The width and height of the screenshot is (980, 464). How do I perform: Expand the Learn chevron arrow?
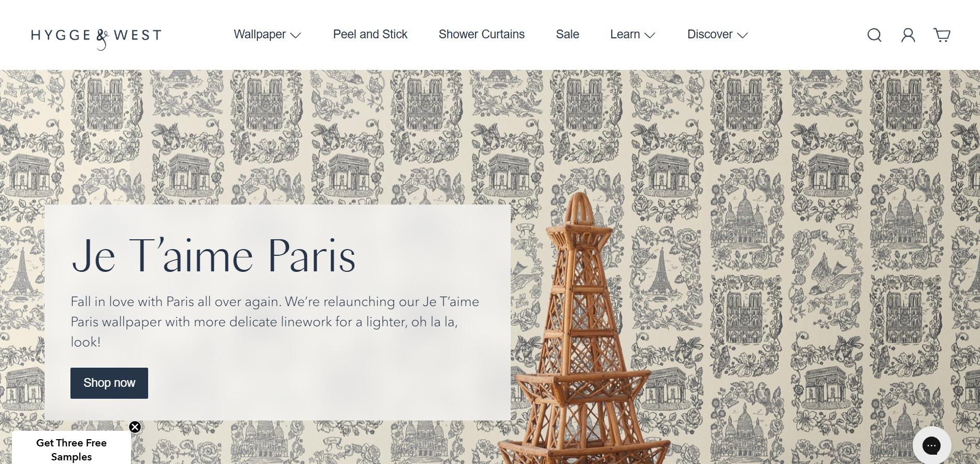tap(650, 35)
